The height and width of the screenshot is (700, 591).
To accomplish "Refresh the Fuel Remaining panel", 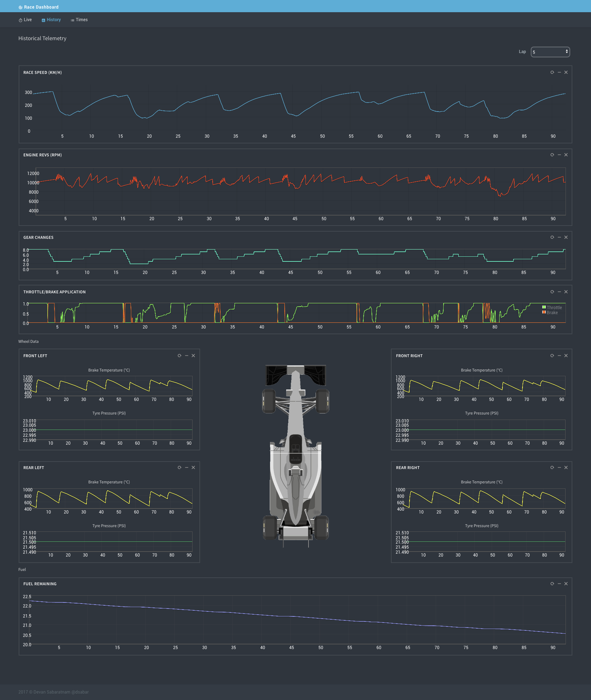I will coord(552,584).
